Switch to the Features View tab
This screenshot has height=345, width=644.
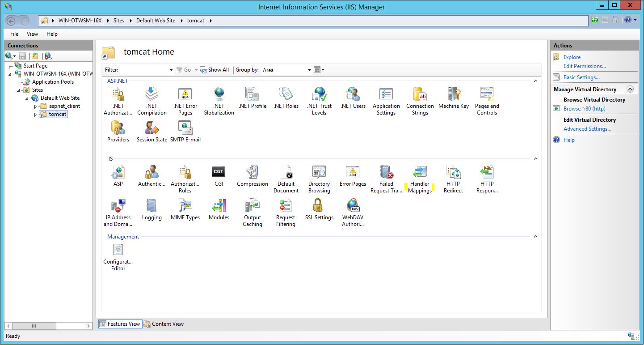point(120,324)
